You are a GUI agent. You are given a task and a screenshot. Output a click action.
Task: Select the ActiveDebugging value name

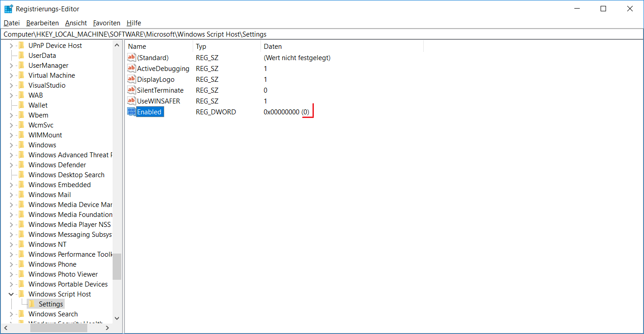(x=163, y=68)
